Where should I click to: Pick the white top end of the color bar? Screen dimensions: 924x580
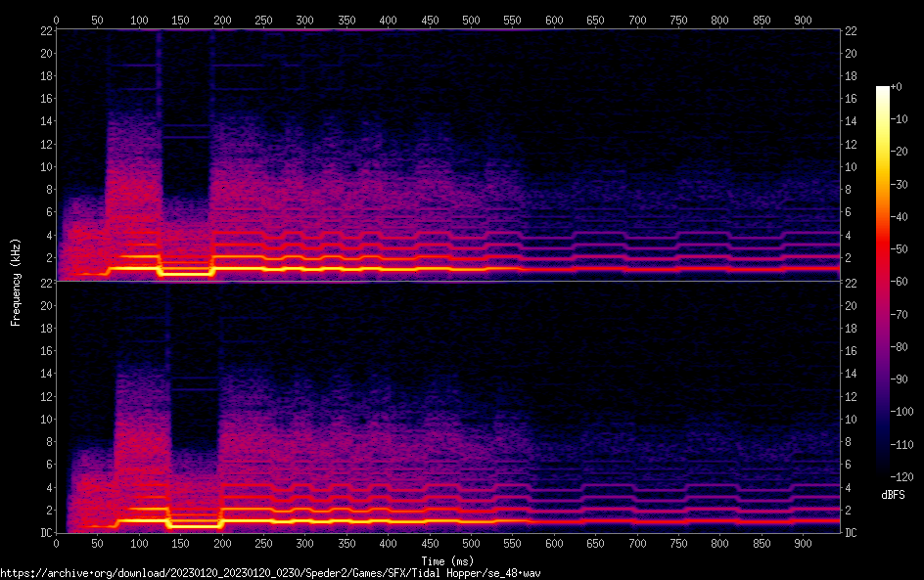[x=883, y=90]
